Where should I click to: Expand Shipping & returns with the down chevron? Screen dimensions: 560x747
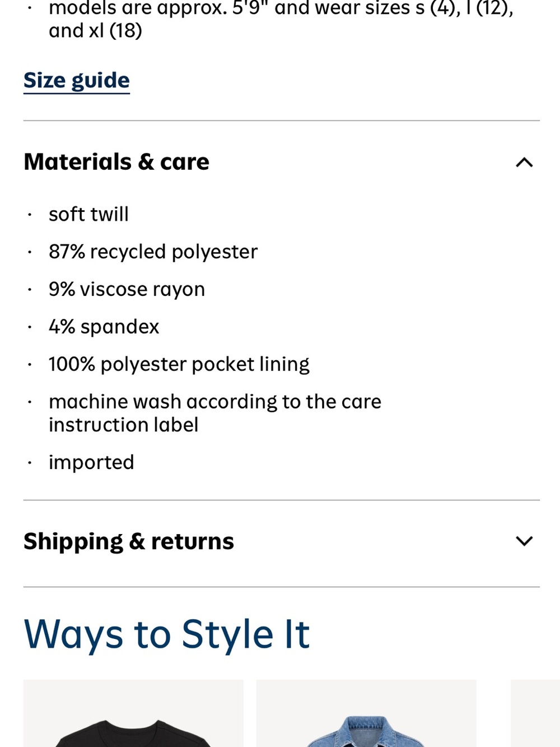click(x=524, y=541)
